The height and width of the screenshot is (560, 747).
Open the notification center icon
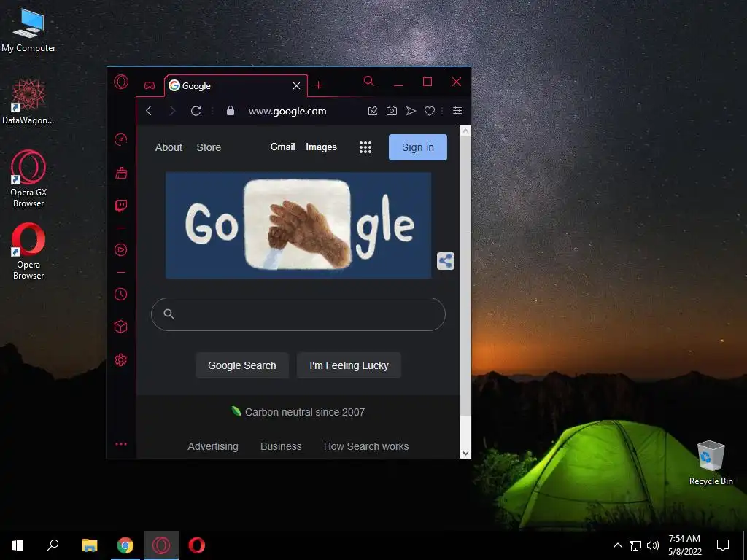coord(723,545)
